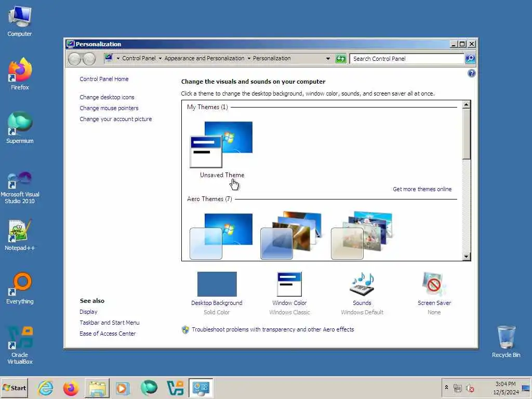Open the Supermium desktop shortcut
532x399 pixels.
pos(20,128)
